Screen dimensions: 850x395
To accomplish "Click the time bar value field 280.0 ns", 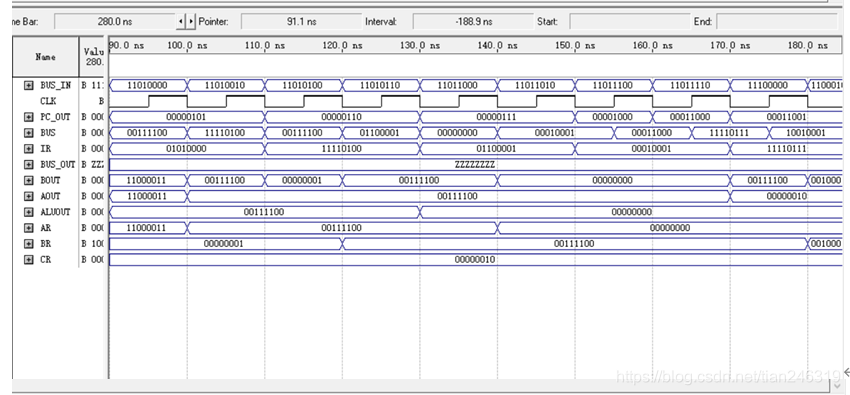I will pos(115,22).
